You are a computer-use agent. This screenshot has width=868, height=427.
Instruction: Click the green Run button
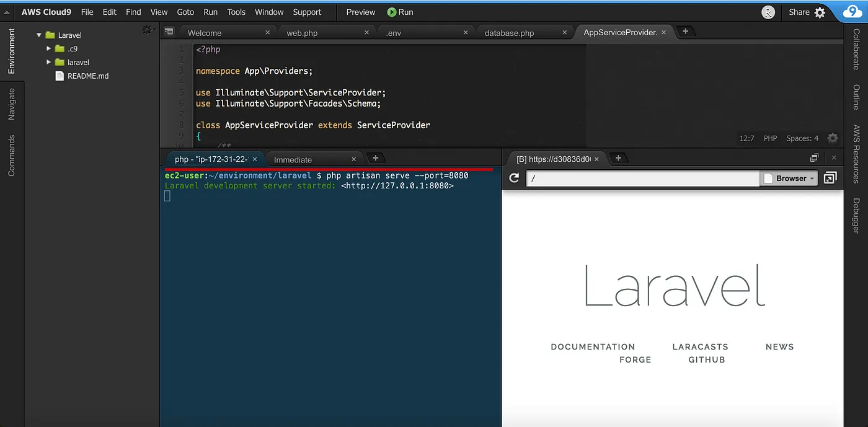coord(400,12)
